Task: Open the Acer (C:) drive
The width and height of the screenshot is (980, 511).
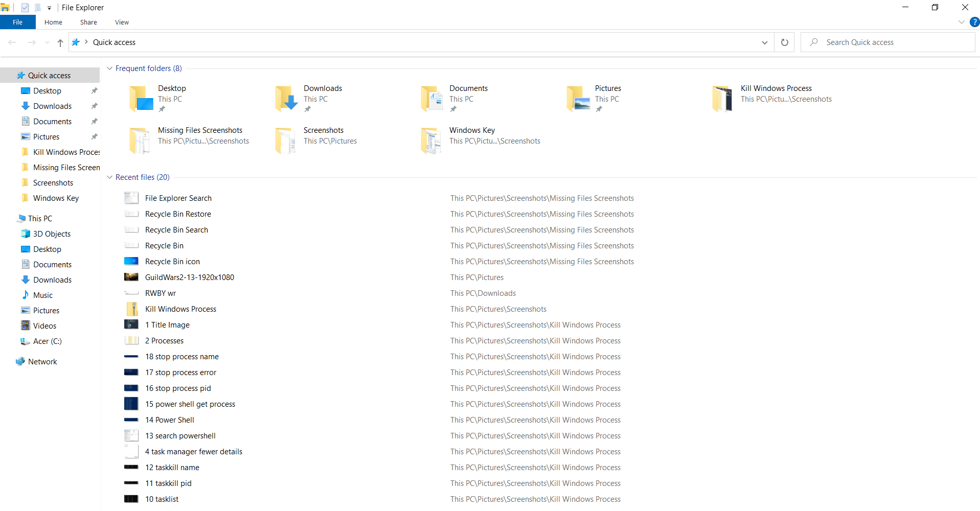Action: [46, 341]
